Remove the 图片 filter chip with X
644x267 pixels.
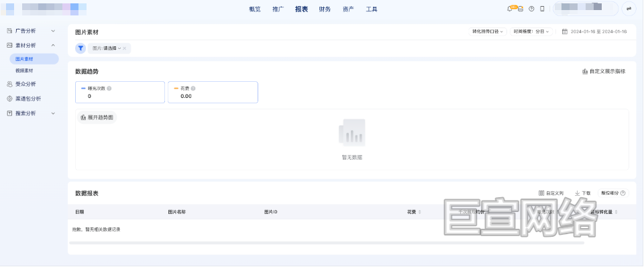tap(125, 48)
